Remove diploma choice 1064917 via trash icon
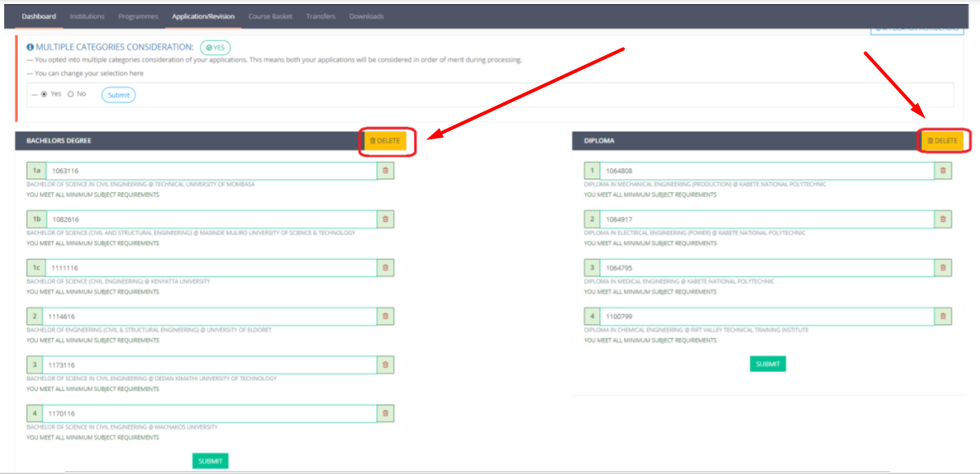The image size is (980, 474). (943, 220)
